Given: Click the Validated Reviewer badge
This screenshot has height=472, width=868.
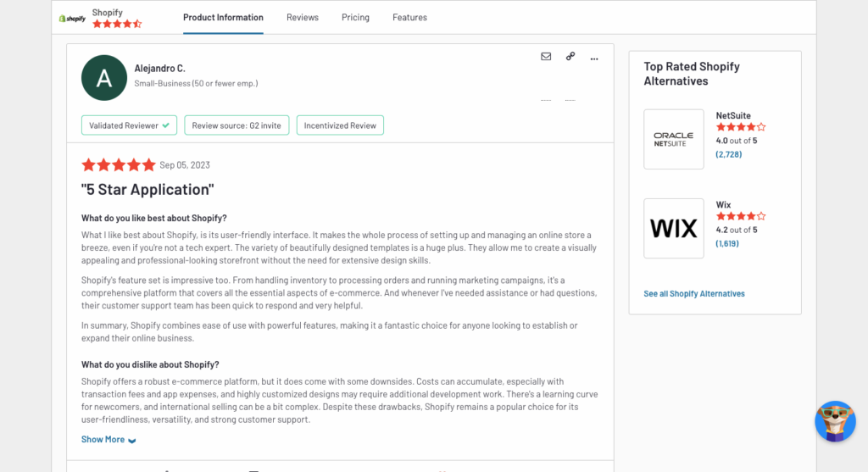Looking at the screenshot, I should (129, 125).
